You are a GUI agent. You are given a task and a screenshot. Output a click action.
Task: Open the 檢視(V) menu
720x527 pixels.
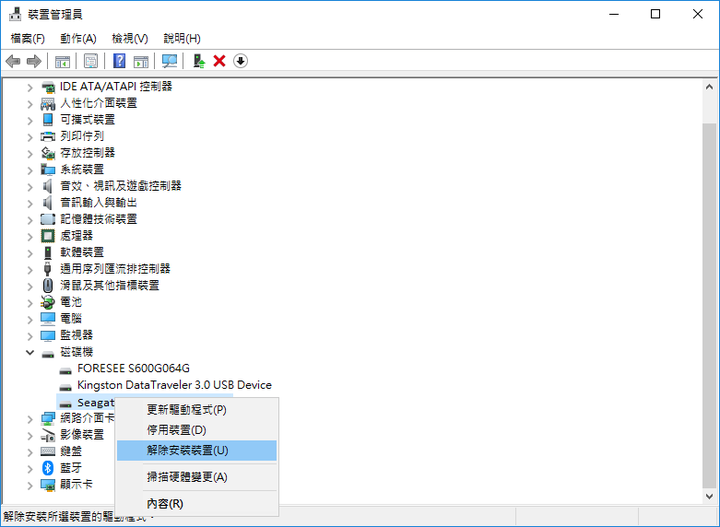[x=130, y=38]
